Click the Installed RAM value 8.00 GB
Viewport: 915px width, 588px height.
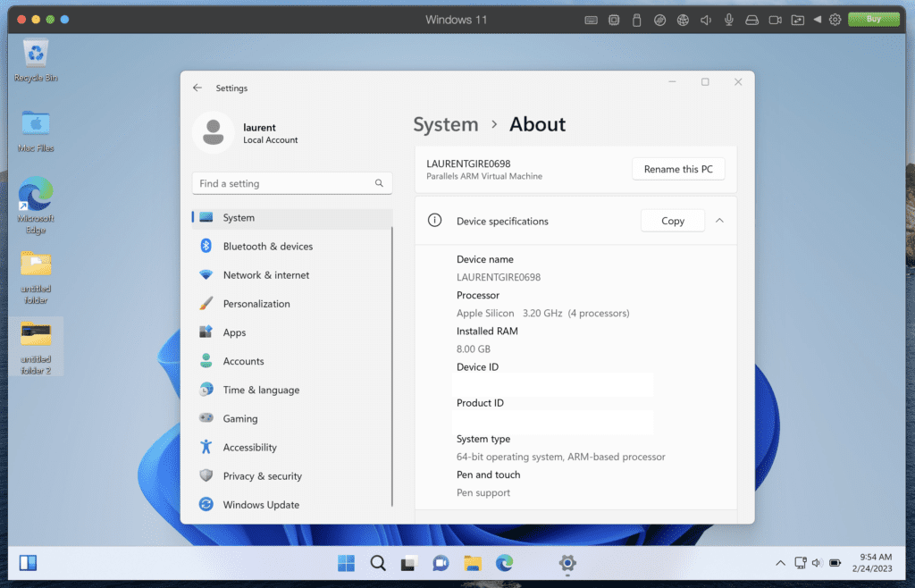coord(474,349)
